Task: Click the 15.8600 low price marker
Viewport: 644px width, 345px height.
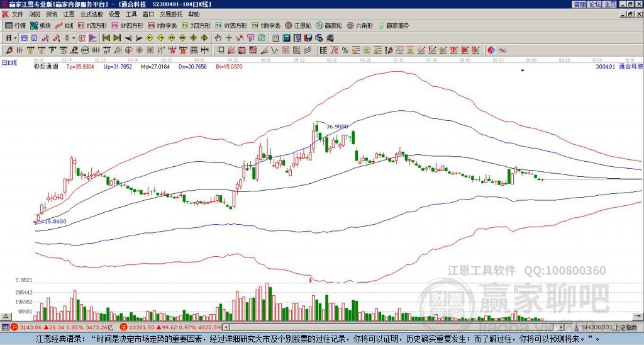Action: [55, 221]
